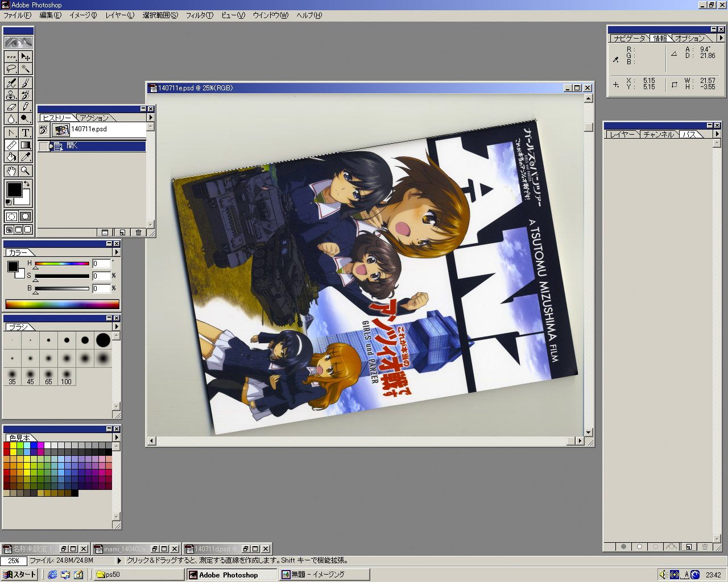Viewport: 728px width, 582px height.
Task: Select the Zoom magnifier tool
Action: [x=26, y=171]
